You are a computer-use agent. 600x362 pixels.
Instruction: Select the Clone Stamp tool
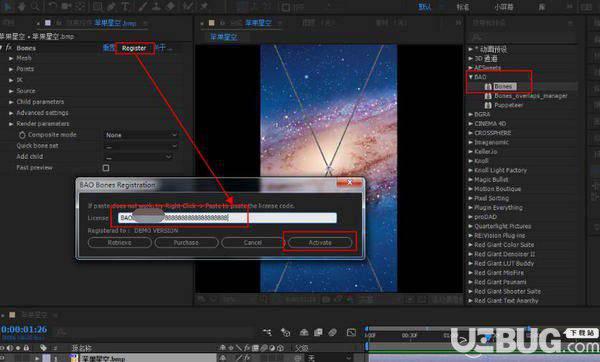tap(156, 6)
